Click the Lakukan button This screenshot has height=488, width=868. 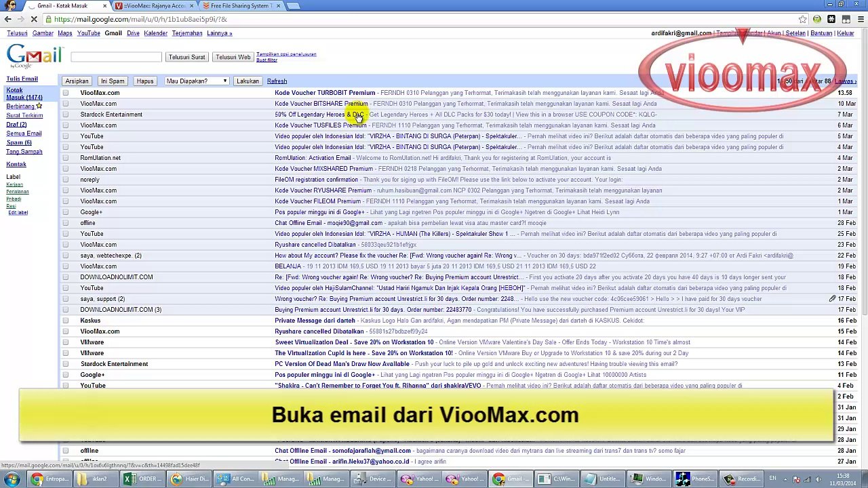[248, 81]
